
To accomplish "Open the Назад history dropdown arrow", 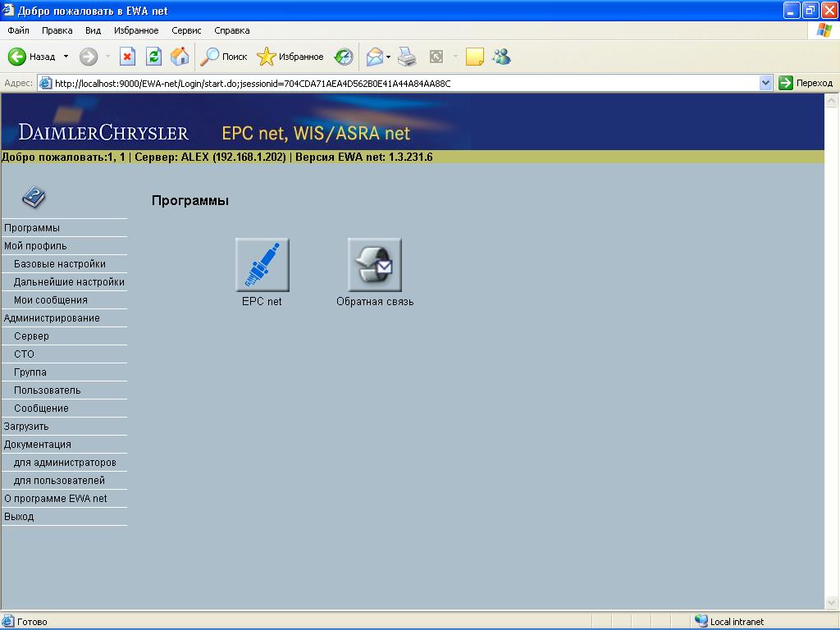I will pyautogui.click(x=66, y=57).
